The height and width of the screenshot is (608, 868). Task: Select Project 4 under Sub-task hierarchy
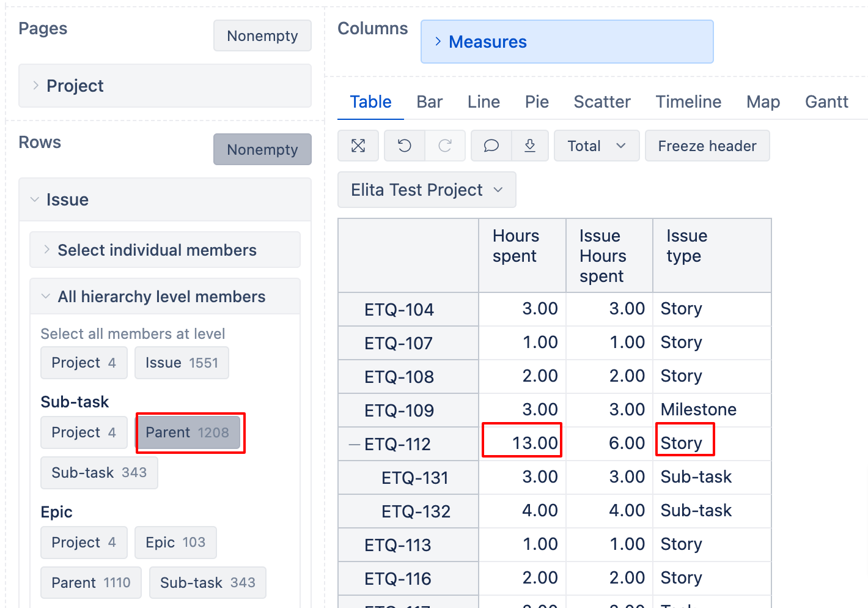click(84, 432)
